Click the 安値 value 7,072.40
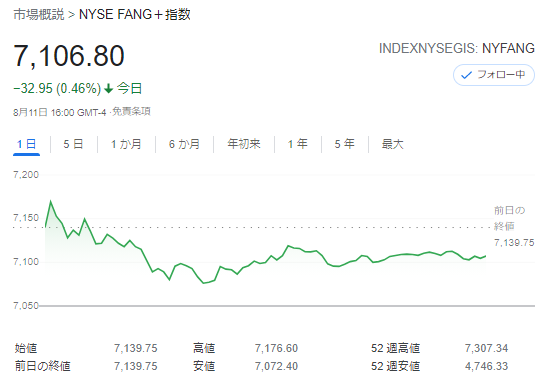 pyautogui.click(x=276, y=366)
